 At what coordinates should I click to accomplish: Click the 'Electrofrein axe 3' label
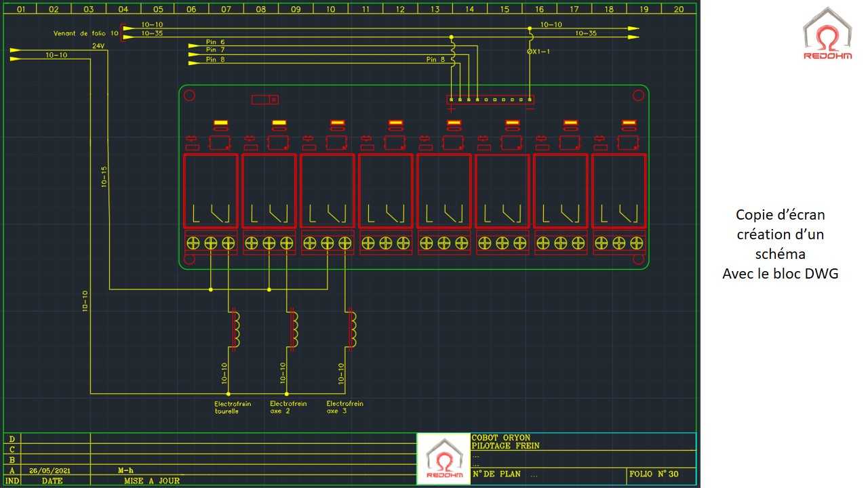[344, 407]
